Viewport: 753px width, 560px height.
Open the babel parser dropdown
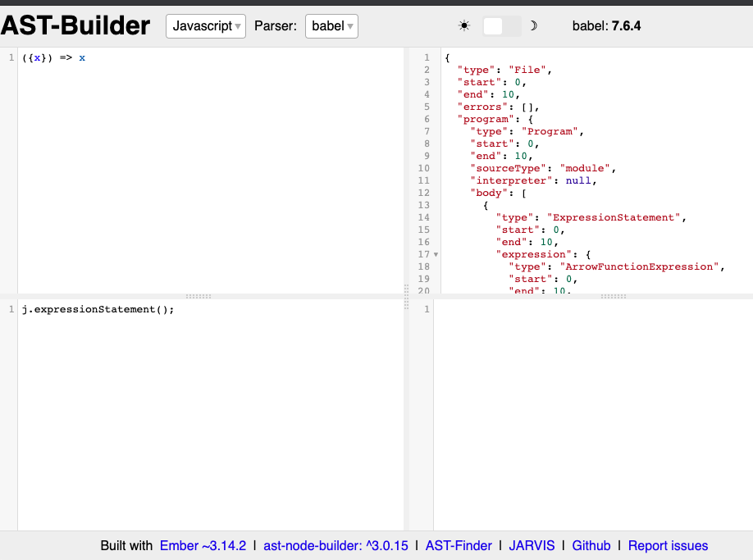click(x=331, y=26)
